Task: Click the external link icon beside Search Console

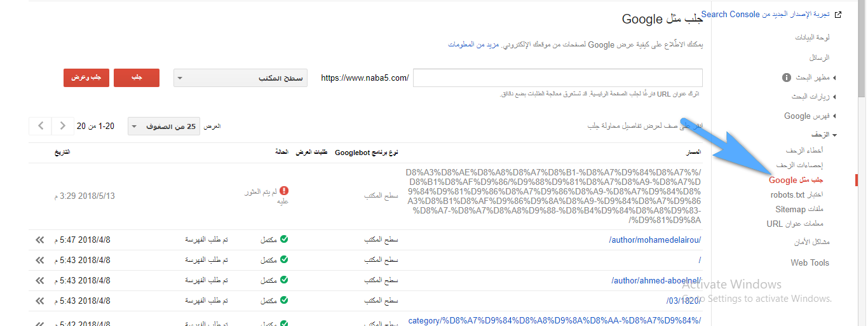Action: tap(838, 15)
